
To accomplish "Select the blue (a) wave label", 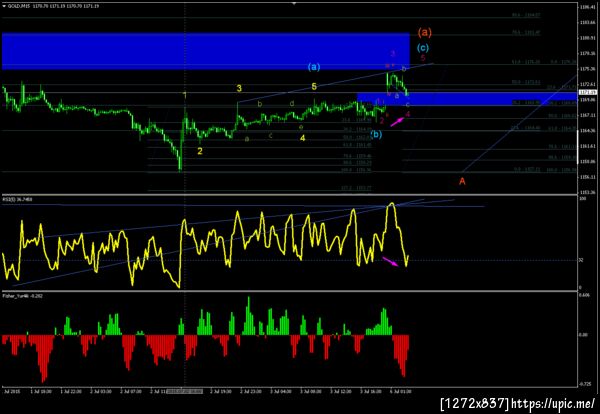I will click(x=314, y=67).
